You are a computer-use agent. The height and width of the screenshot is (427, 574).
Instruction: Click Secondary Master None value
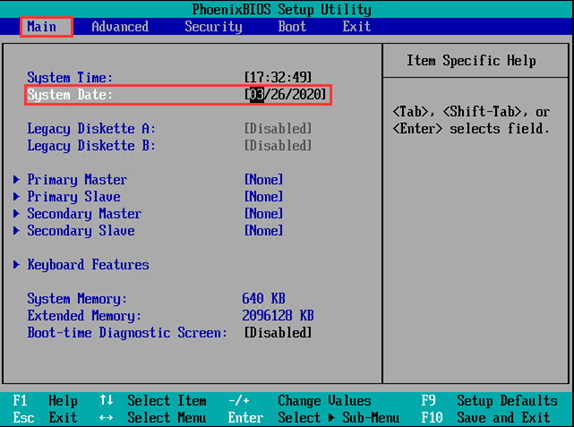pos(264,214)
